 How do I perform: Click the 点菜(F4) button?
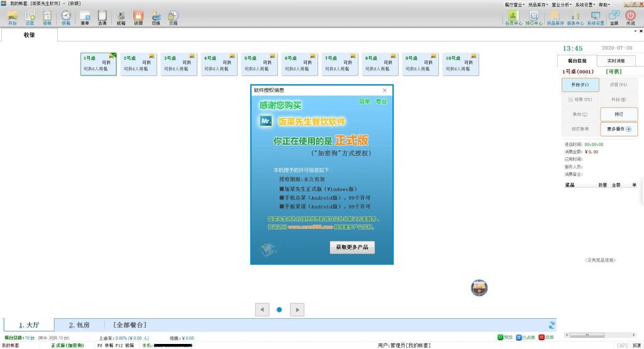[619, 85]
